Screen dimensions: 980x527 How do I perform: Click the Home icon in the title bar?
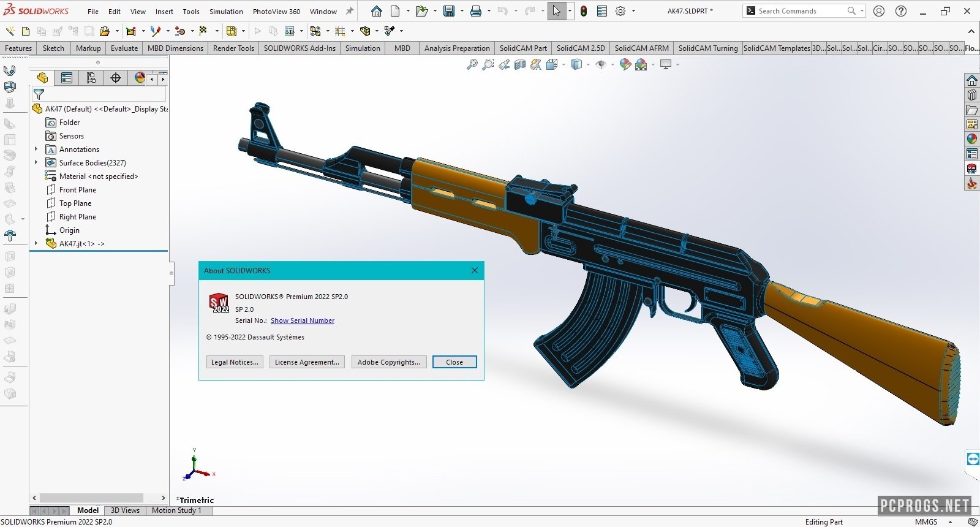[x=377, y=11]
